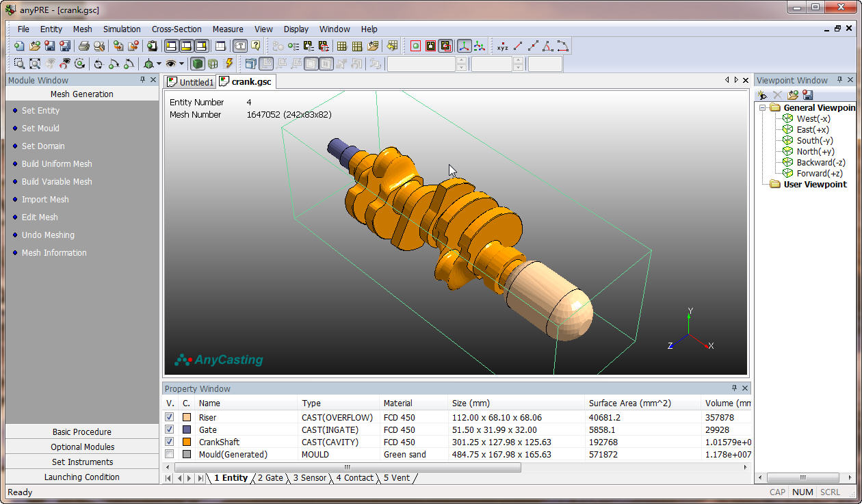Image resolution: width=862 pixels, height=504 pixels.
Task: Click the zoom window magnifier icon
Action: (19, 64)
